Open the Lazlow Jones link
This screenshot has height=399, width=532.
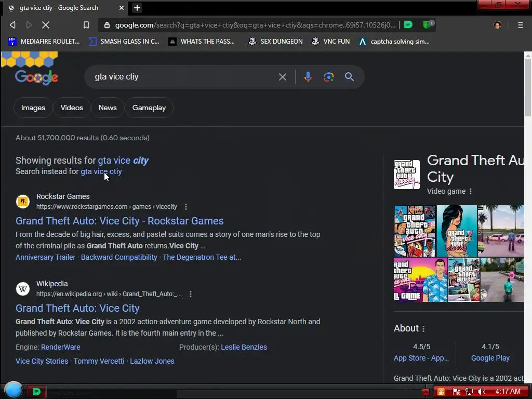point(152,361)
